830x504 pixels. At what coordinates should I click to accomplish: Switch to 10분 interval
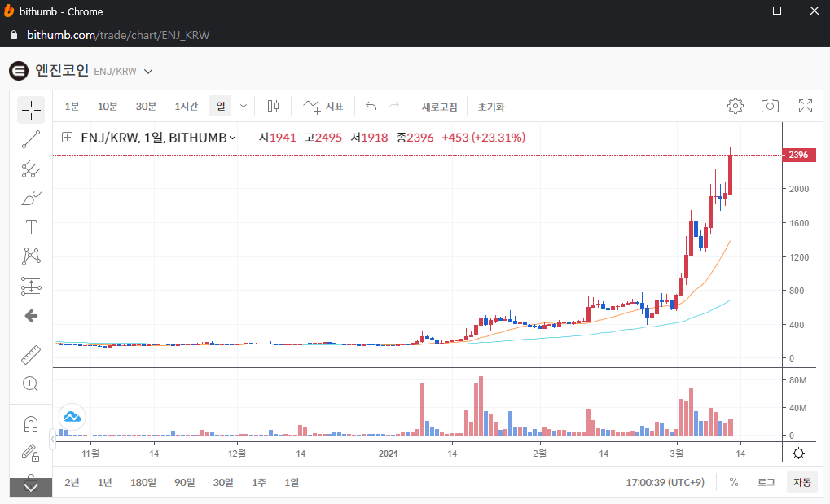coord(108,107)
